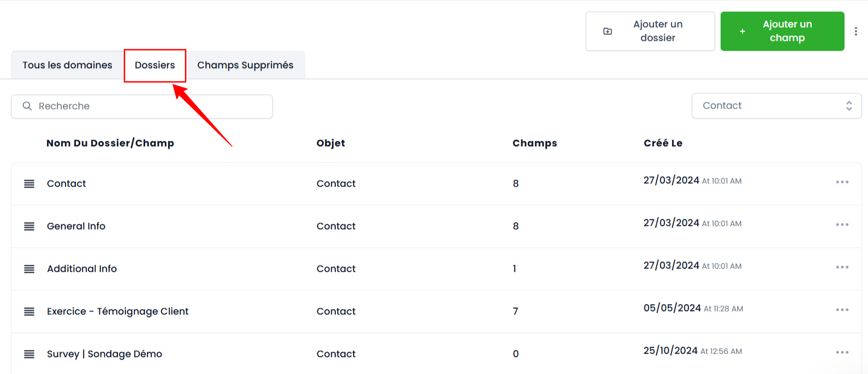Screen dimensions: 868x374
Task: Click drag handle icon for Contact folder
Action: click(29, 184)
